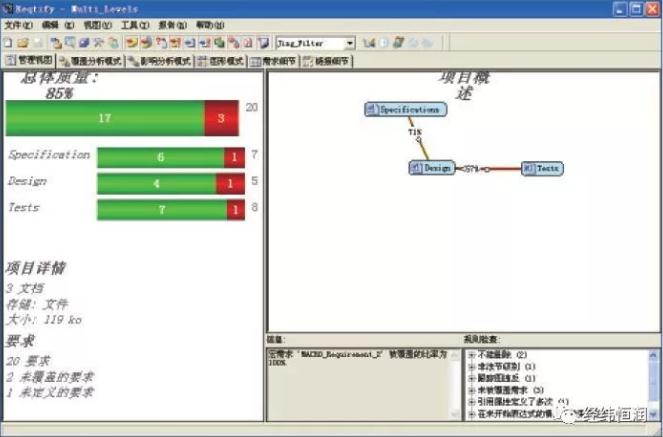Open the 文件(F) menu

18,24
